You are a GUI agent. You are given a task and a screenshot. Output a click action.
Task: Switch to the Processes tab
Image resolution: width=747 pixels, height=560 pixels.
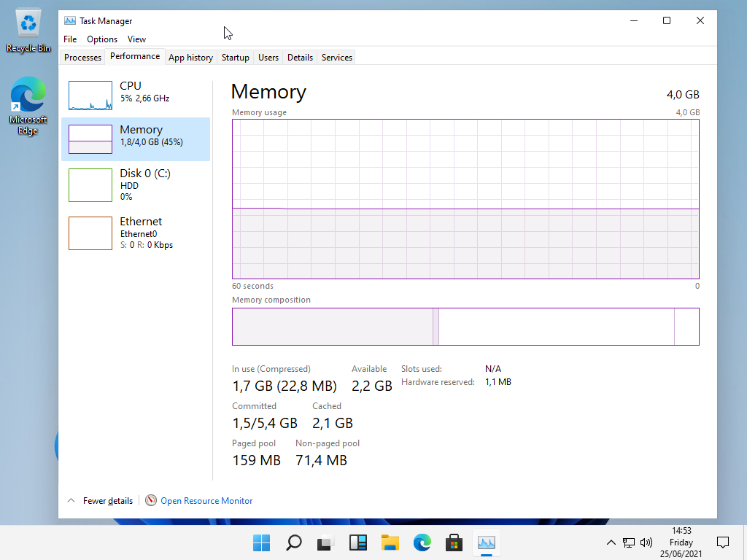82,58
